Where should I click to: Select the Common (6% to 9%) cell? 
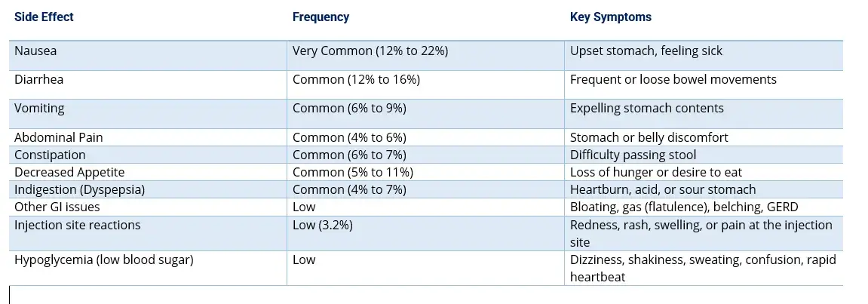pos(349,108)
